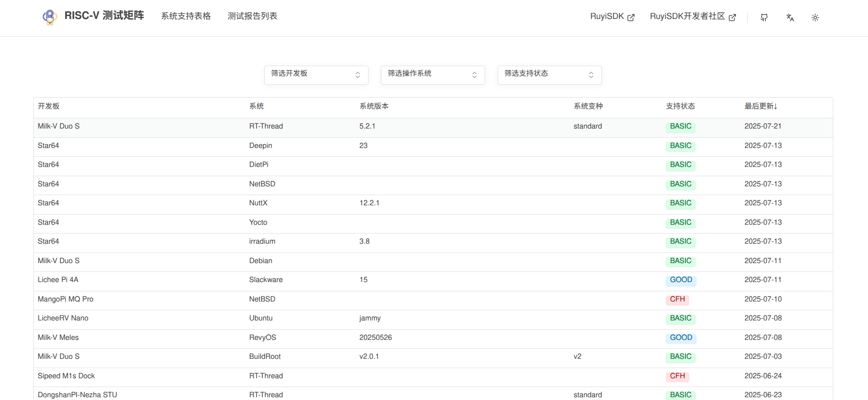Go to 测试报告列表 page
This screenshot has height=400, width=868.
252,16
